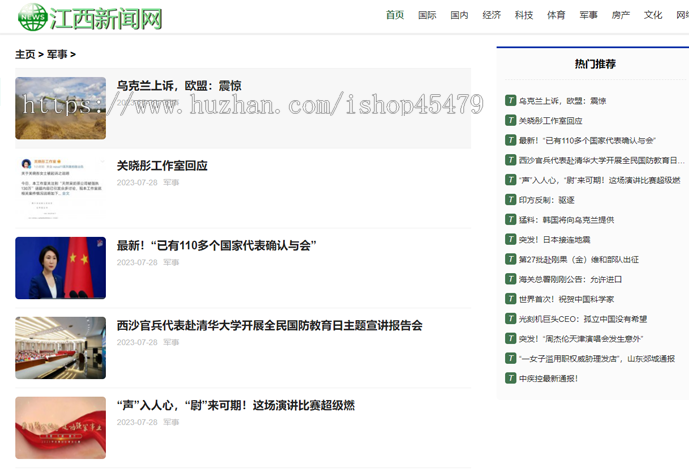Click the red ribbon speech contest thumbnail

point(61,428)
